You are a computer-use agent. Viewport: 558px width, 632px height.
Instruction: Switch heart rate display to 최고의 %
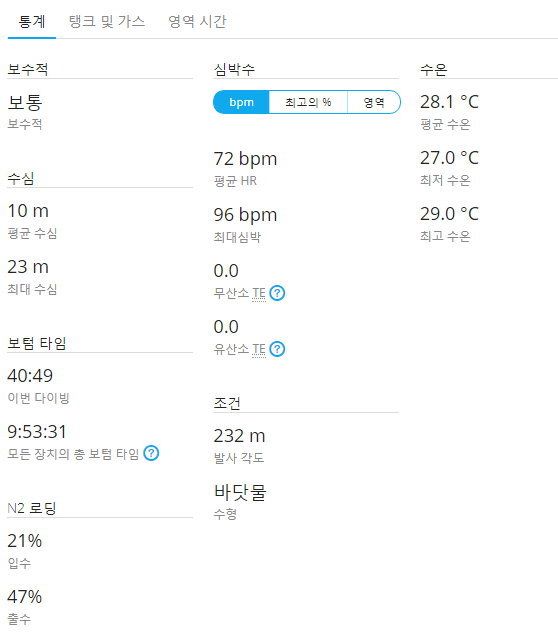(308, 102)
